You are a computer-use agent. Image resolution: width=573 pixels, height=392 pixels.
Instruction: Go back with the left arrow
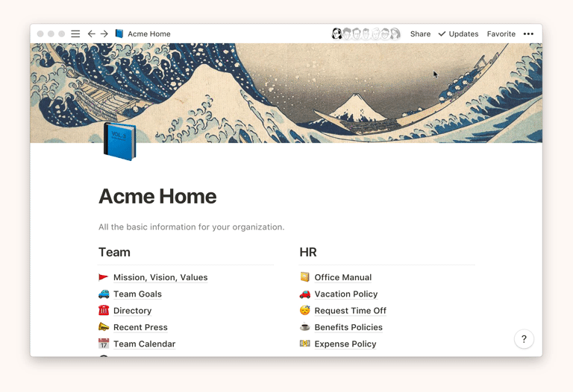(x=91, y=34)
